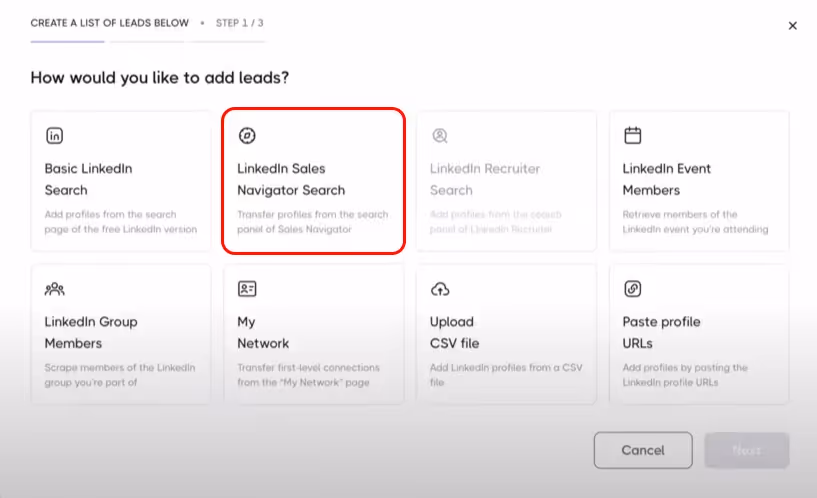Click the disabled Next button
The image size is (817, 498).
tap(747, 450)
